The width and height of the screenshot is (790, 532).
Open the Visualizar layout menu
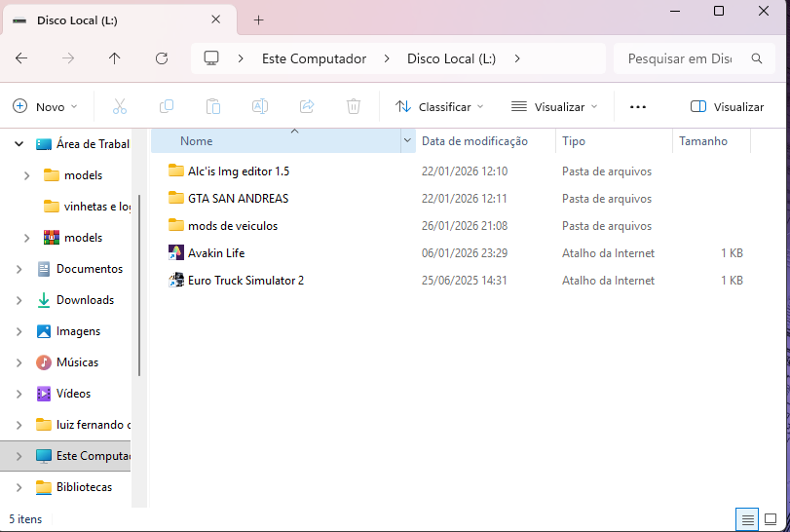[554, 106]
